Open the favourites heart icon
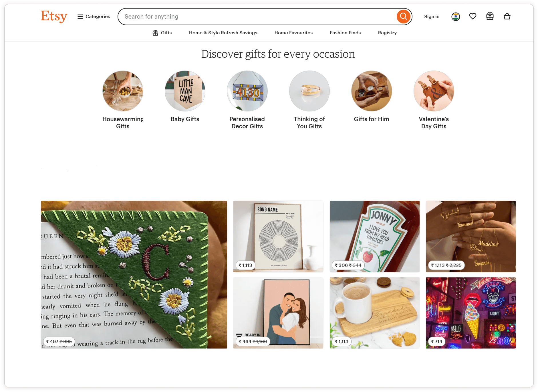Screen dimensions: 538x392 coord(473,17)
